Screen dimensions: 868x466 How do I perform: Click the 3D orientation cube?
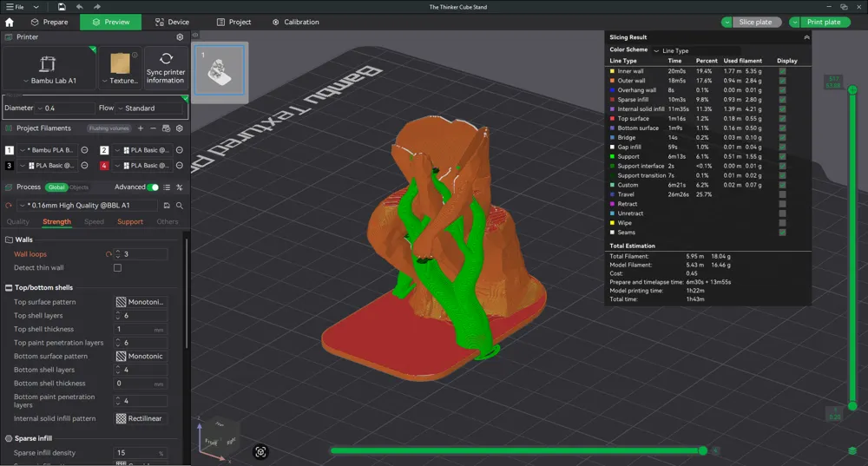pyautogui.click(x=220, y=435)
